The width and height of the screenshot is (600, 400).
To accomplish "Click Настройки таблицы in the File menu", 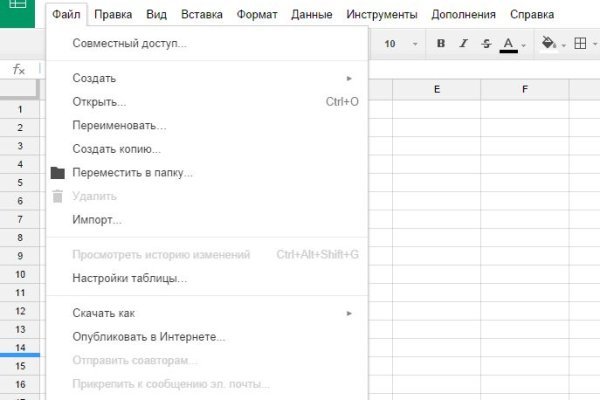I will [129, 278].
